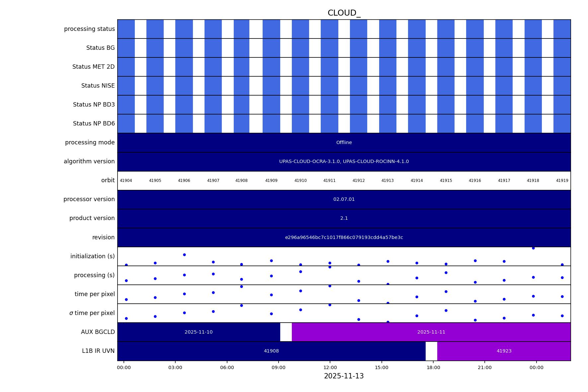This screenshot has width=588, height=392.
Task: Select the 18:00 tick label on time axis
Action: tap(433, 368)
